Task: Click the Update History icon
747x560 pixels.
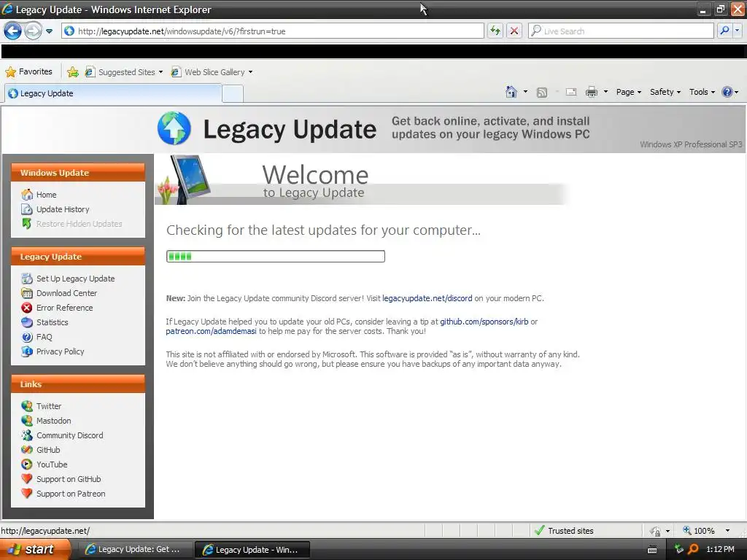Action: click(x=27, y=209)
